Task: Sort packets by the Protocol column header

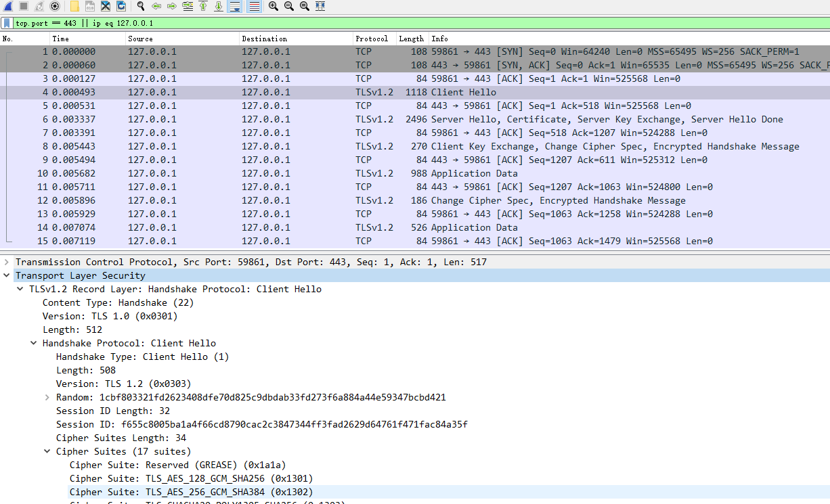Action: [x=372, y=39]
